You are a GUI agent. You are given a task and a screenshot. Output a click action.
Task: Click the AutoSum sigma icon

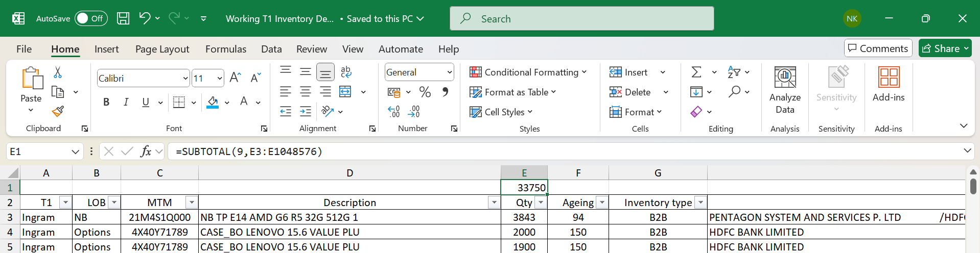[x=696, y=72]
